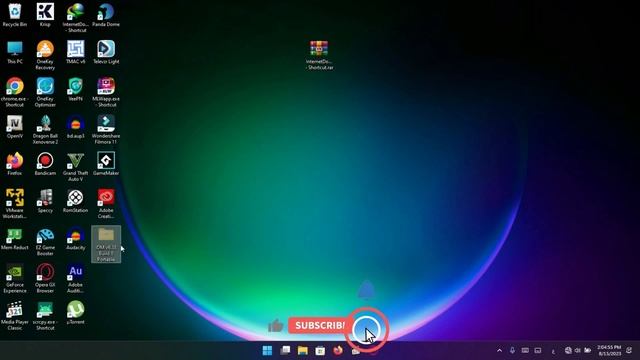
Task: Open the Media Player Classic shortcut
Action: click(x=15, y=316)
